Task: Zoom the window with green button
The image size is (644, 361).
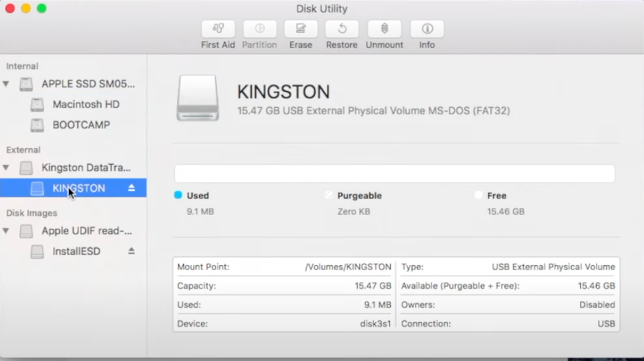Action: pyautogui.click(x=41, y=8)
